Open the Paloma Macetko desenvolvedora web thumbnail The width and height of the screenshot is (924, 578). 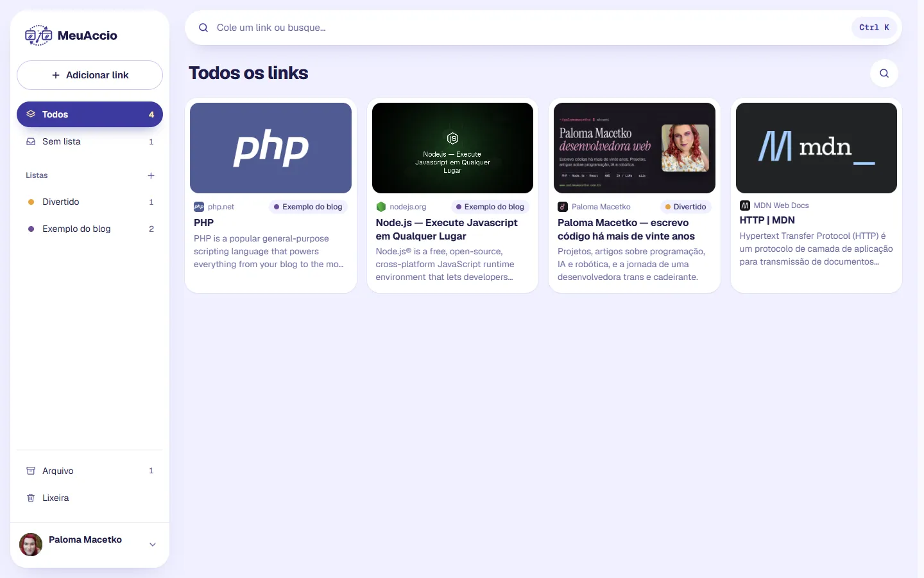pyautogui.click(x=635, y=148)
